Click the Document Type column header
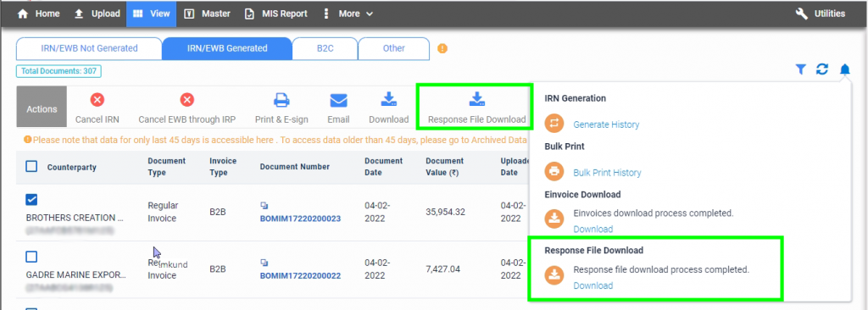Viewport: 868px width, 310px height. click(167, 167)
